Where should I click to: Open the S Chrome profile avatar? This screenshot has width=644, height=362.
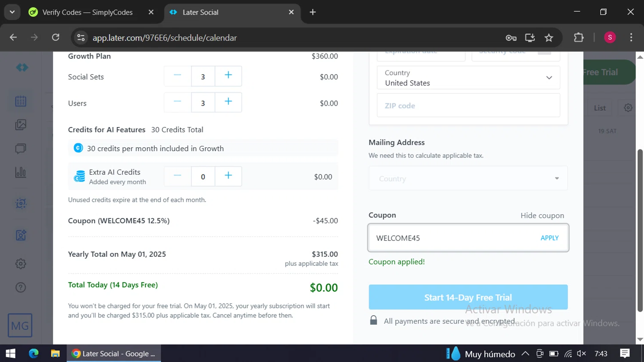[610, 37]
